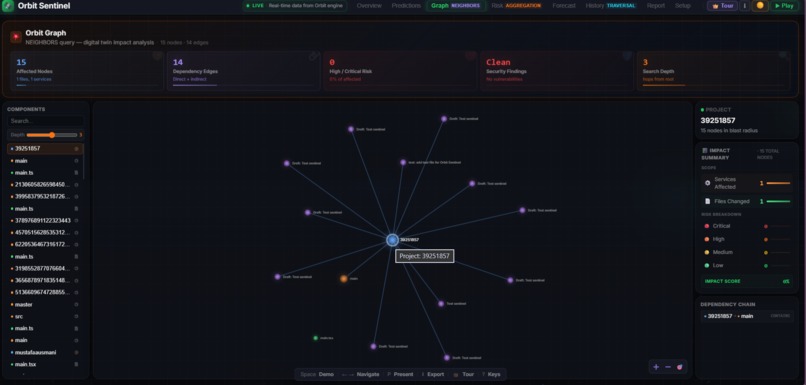Click the red Orbit Graph header icon
This screenshot has width=806, height=385.
pyautogui.click(x=16, y=37)
